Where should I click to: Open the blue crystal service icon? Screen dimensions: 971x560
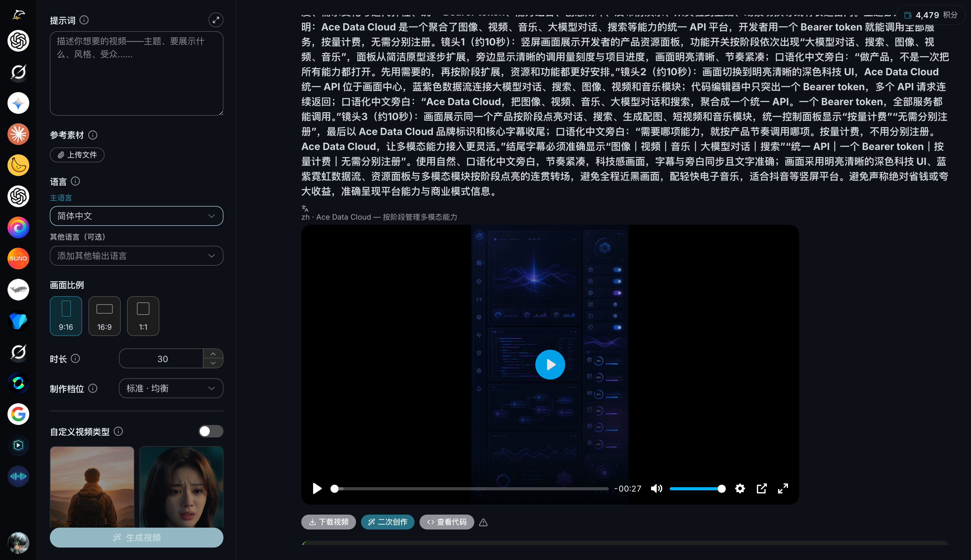point(18,321)
